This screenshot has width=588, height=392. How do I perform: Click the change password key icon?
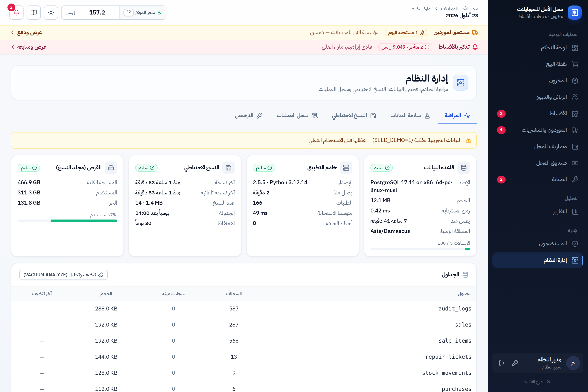coord(515,363)
